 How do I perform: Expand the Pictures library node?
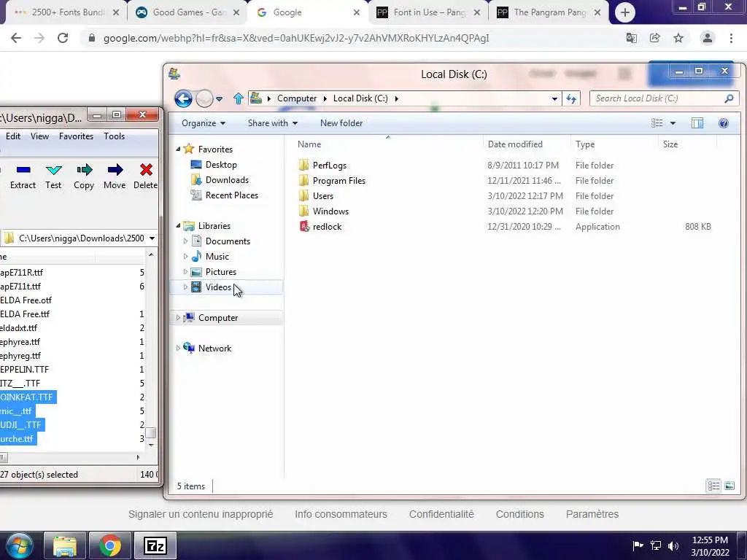[x=185, y=271]
